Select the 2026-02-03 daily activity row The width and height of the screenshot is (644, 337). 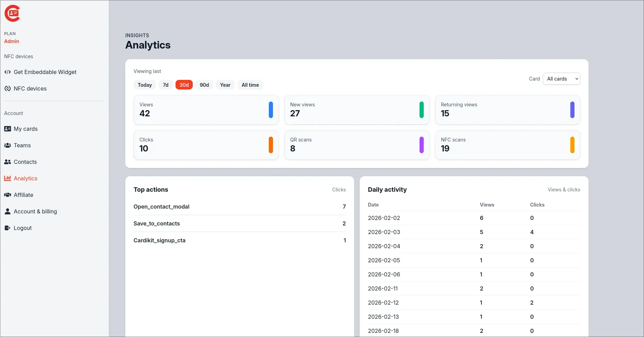pos(474,232)
